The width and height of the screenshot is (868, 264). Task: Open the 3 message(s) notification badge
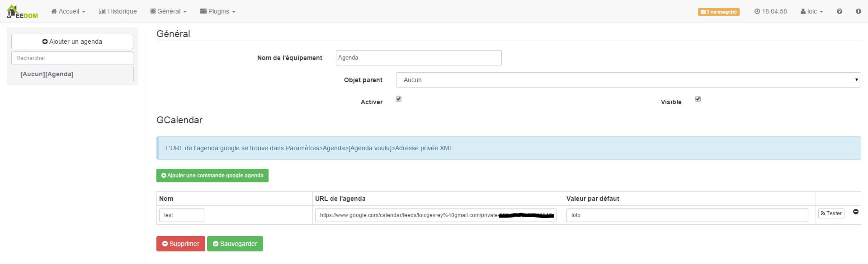[718, 12]
